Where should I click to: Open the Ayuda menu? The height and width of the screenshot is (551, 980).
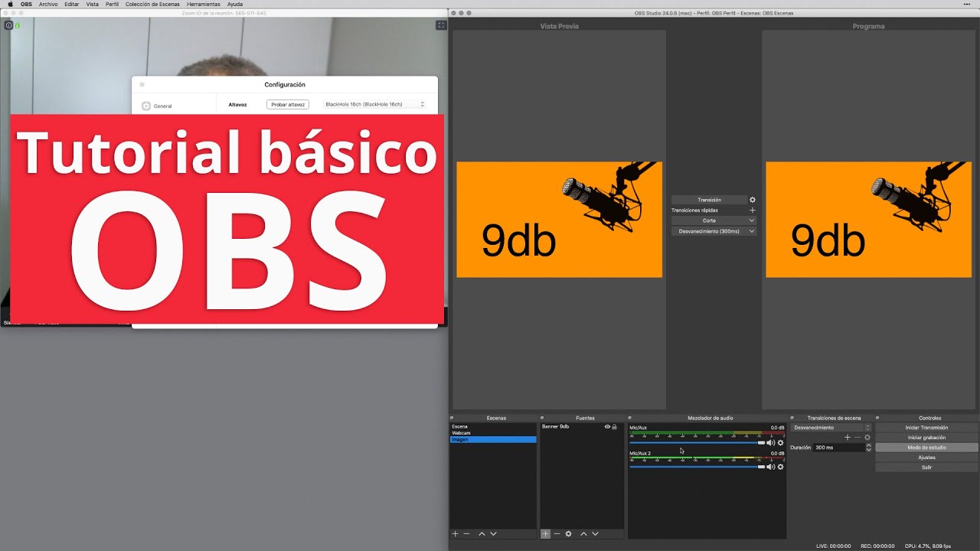[235, 4]
